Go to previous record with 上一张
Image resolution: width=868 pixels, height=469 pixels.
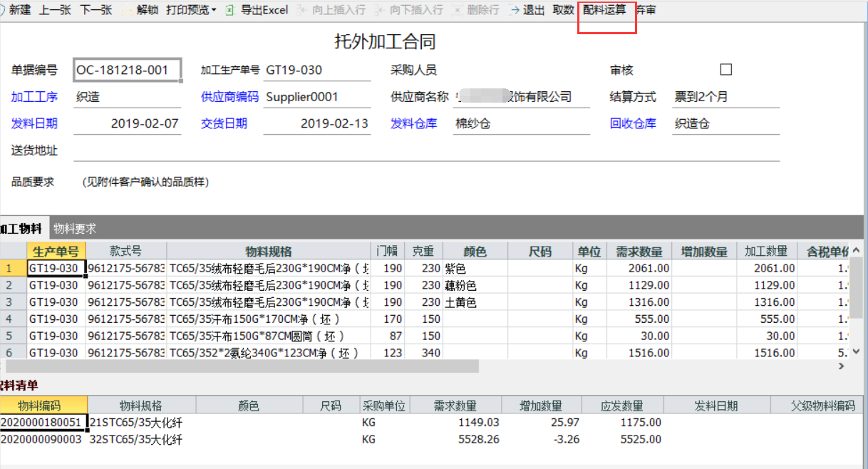click(x=55, y=10)
